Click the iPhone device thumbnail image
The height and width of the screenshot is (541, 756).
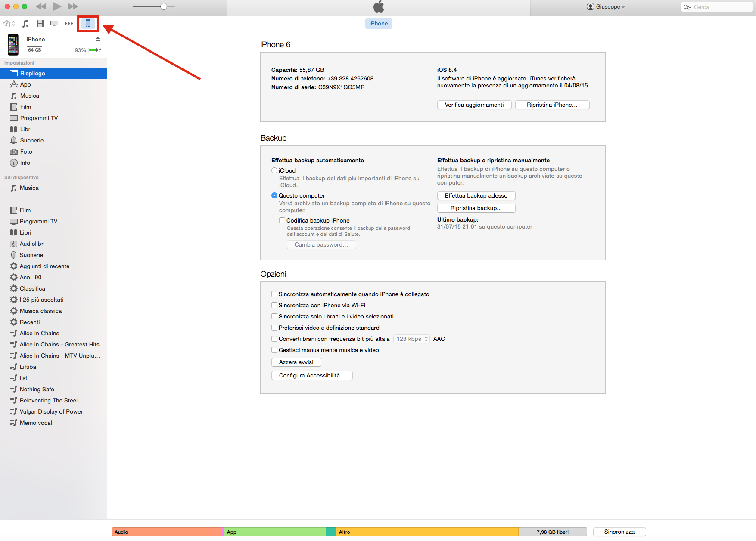(13, 45)
